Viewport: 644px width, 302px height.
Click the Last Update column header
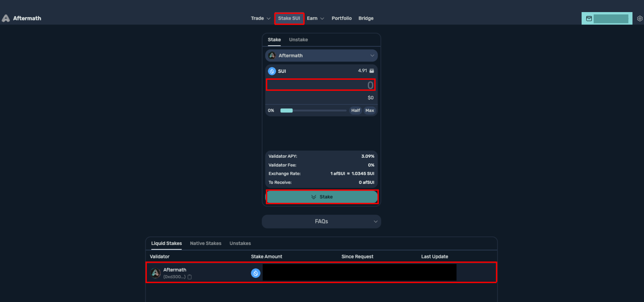pos(435,257)
